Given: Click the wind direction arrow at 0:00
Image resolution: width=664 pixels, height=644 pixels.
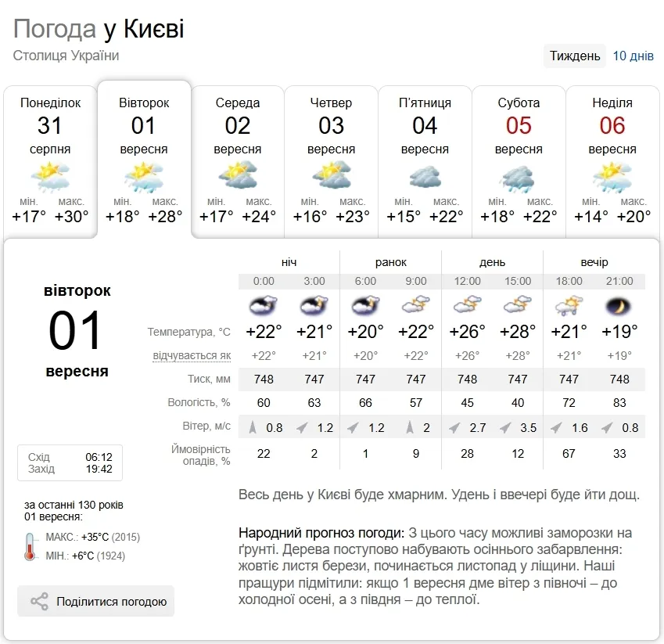Looking at the screenshot, I should [253, 427].
